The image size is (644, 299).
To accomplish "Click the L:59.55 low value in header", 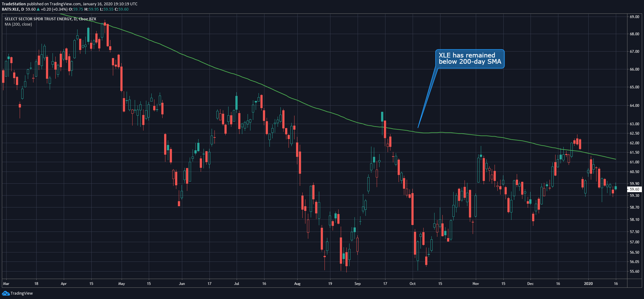I will coord(107,9).
